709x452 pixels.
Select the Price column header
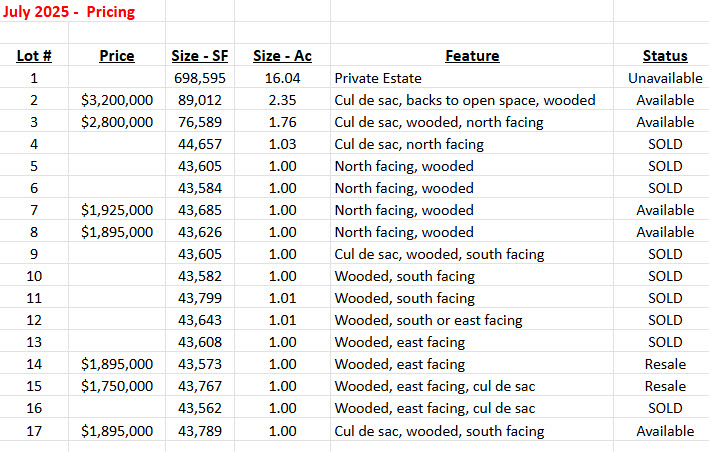click(x=117, y=56)
